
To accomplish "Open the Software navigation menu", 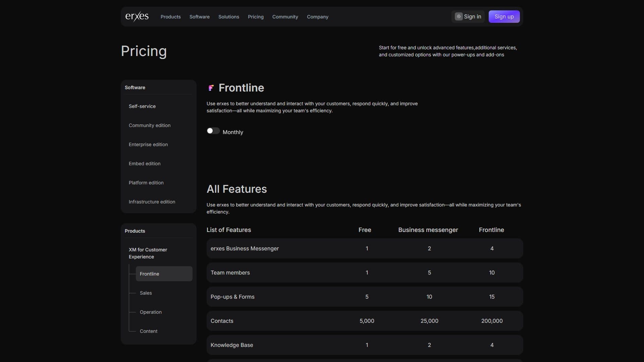I will (x=199, y=17).
